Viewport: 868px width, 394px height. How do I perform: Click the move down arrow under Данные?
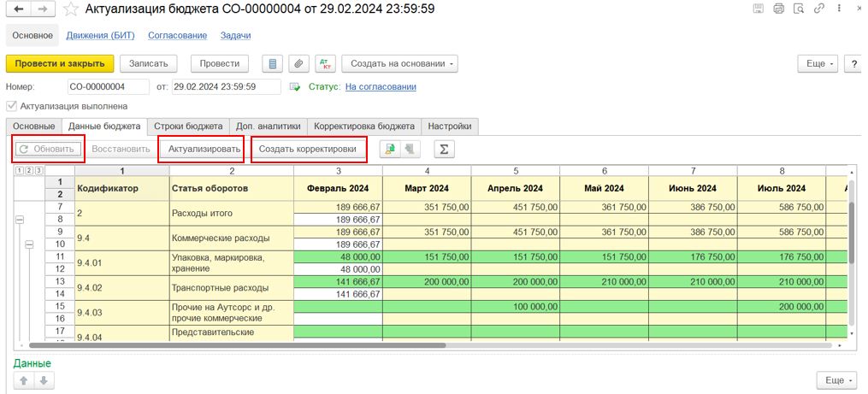click(x=43, y=380)
